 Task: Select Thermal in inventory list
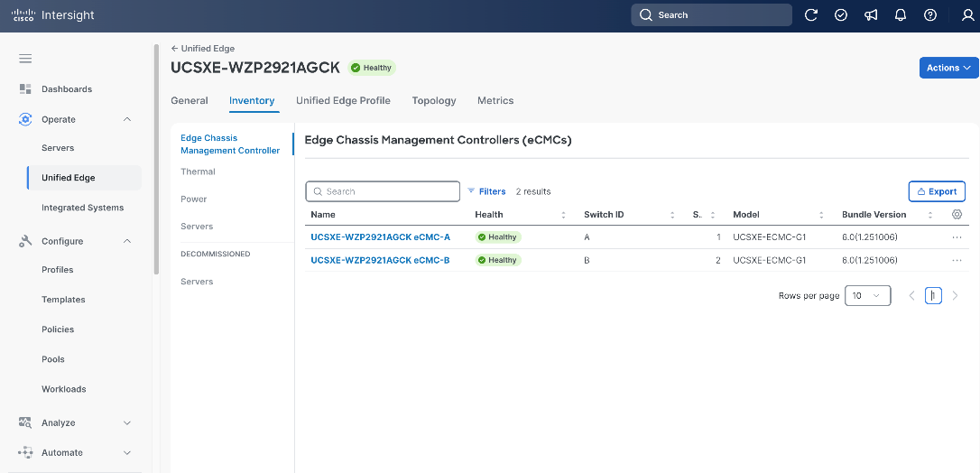pyautogui.click(x=199, y=172)
